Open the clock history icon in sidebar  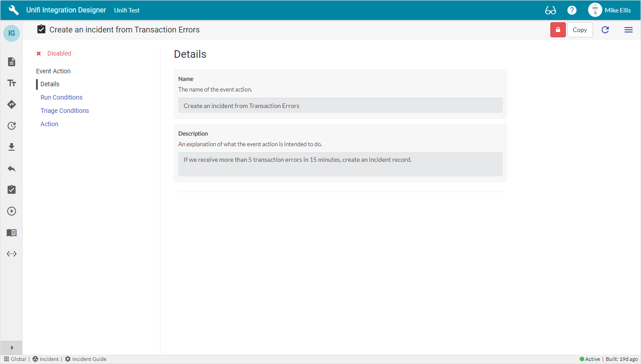tap(12, 126)
